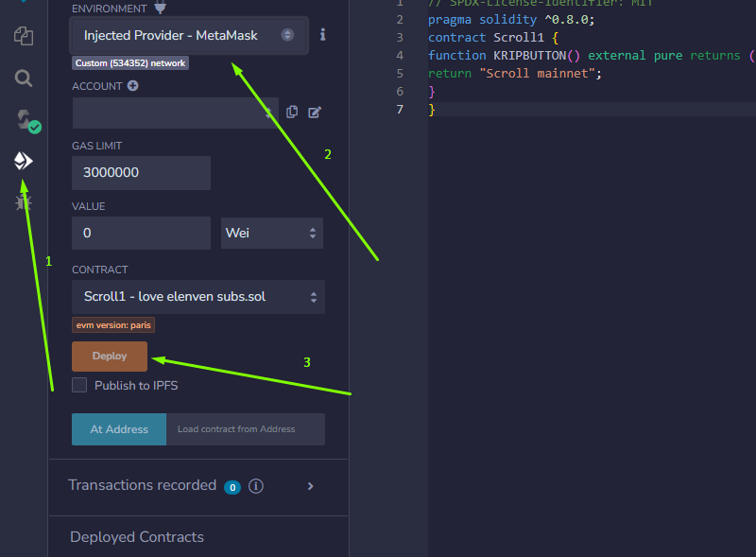Click the Transactions recorded info icon
The width and height of the screenshot is (756, 557).
click(256, 486)
